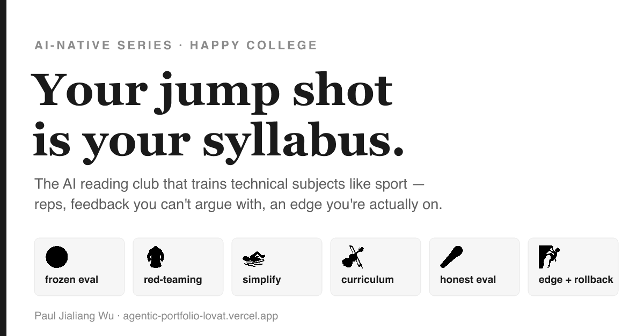Viewport: 644px width, 336px height.
Task: Click the author name Paul Jialiang Wu
Action: pos(74,316)
